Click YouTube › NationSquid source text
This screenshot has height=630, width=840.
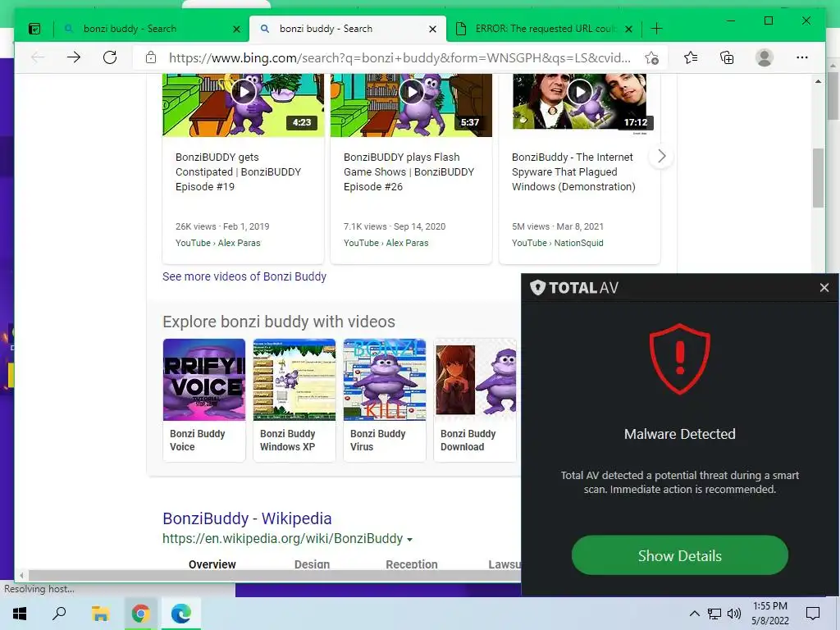point(557,243)
